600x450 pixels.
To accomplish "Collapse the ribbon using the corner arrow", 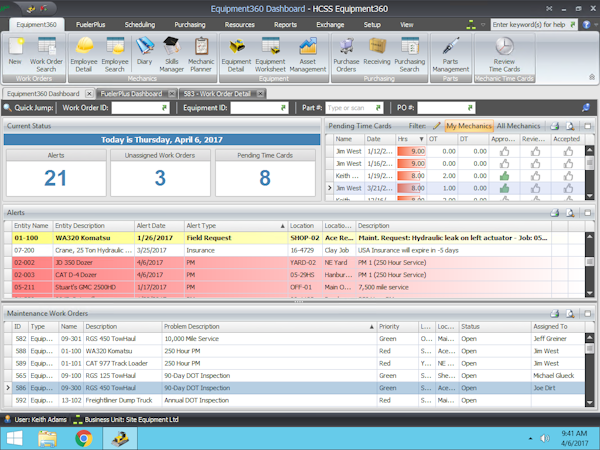I will (x=592, y=77).
